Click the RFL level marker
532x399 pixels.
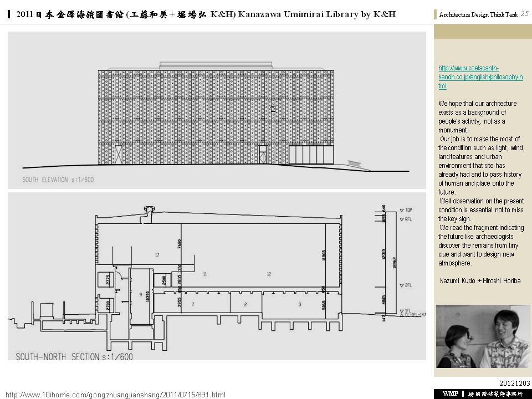[x=408, y=219]
